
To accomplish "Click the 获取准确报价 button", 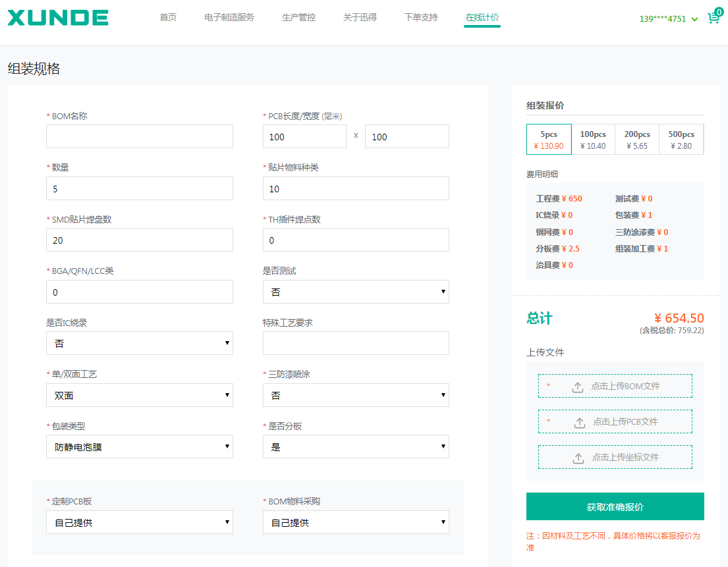I will [x=615, y=506].
